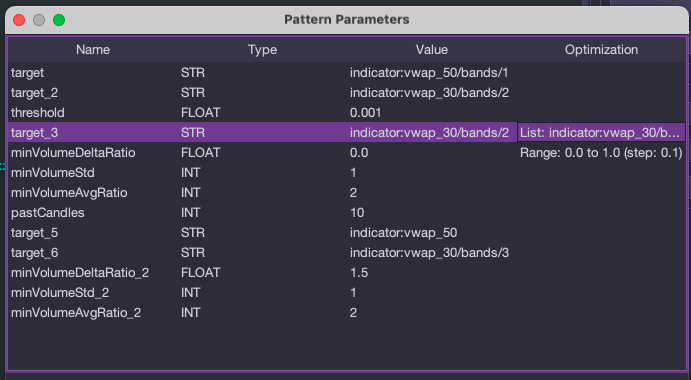The image size is (691, 380).
Task: Select the threshold parameter row name
Action: pos(37,112)
